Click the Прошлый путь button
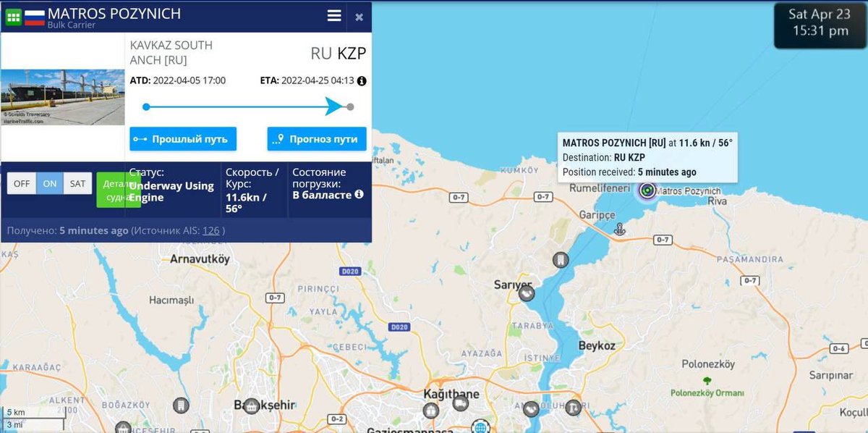The width and height of the screenshot is (868, 433). pos(183,139)
